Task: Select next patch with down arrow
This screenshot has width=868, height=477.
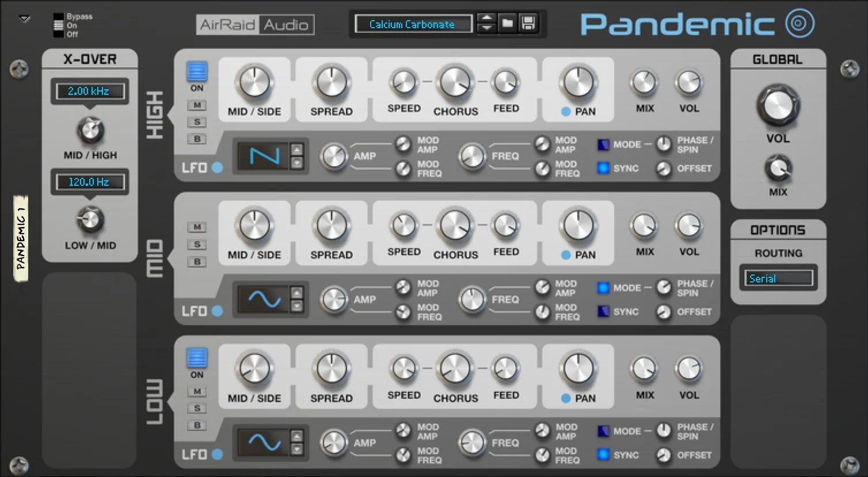Action: click(x=486, y=29)
